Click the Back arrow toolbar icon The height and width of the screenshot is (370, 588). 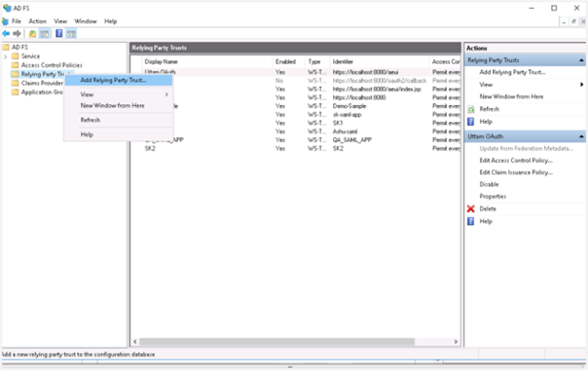click(6, 34)
